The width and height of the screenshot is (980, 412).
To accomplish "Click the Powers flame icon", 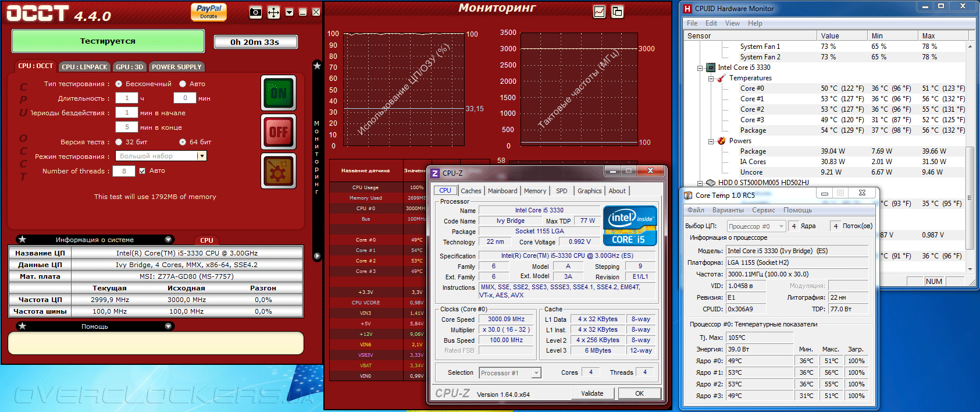I will click(x=721, y=141).
